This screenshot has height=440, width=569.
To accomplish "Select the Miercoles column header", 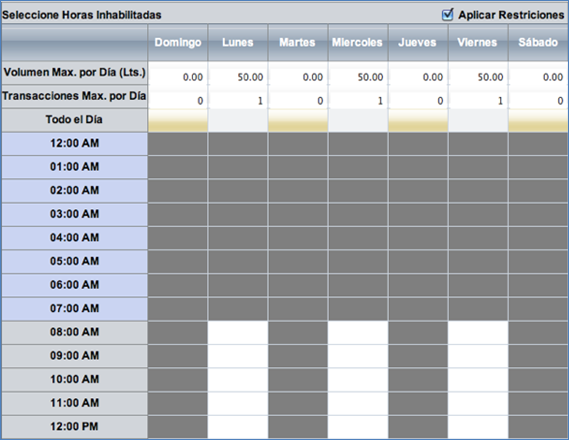I will click(x=357, y=42).
